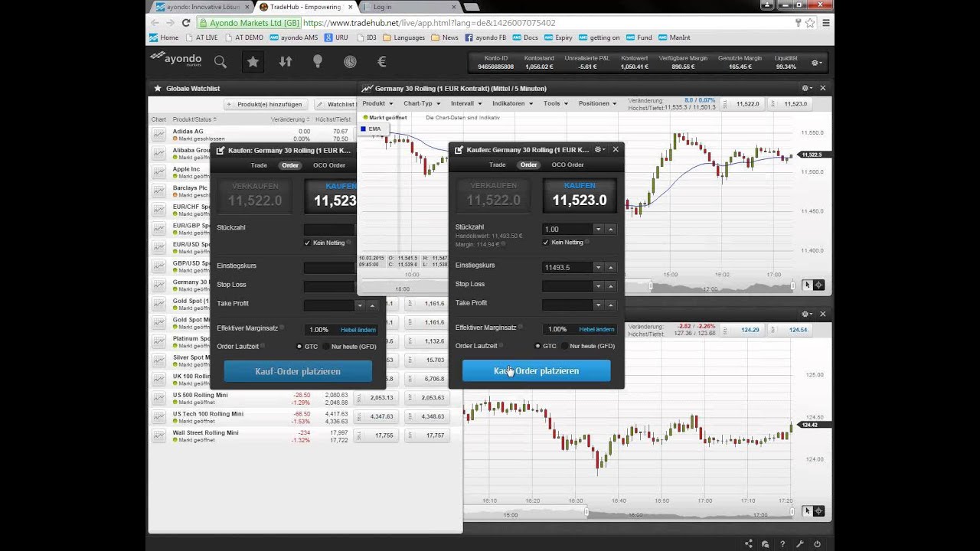
Task: Bookmark this page with Chrome star icon
Action: pyautogui.click(x=810, y=23)
